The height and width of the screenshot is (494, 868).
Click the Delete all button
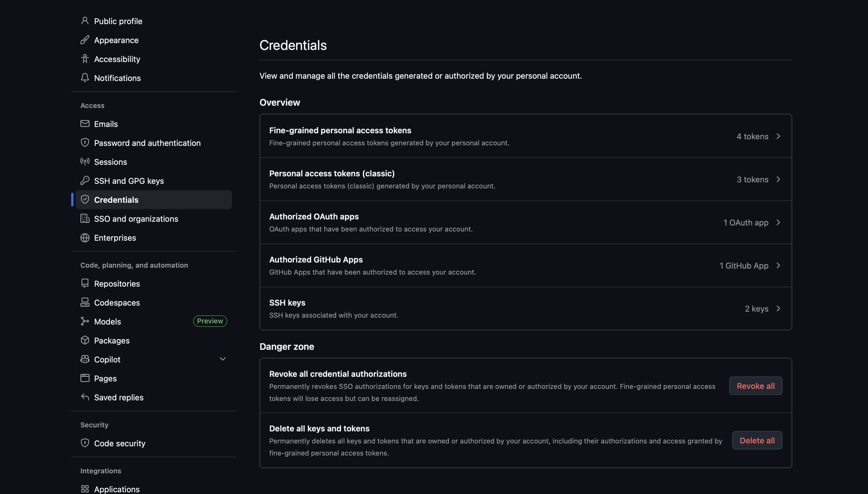(757, 440)
